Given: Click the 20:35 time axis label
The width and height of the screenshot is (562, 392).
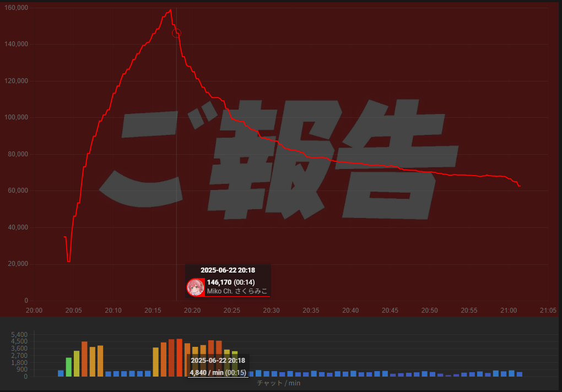Looking at the screenshot, I should pos(311,311).
